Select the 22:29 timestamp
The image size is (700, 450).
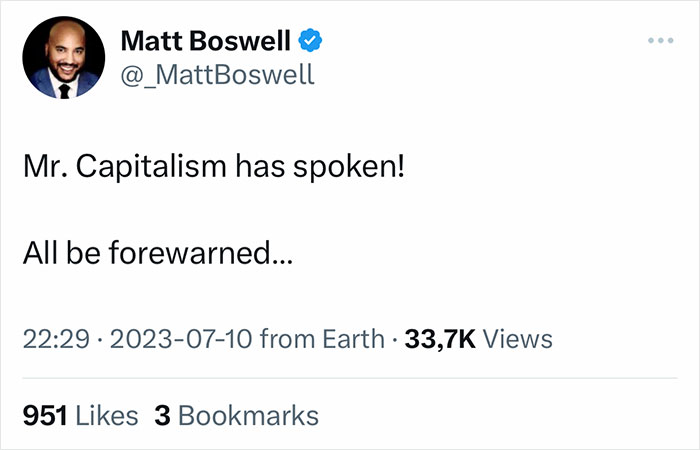pyautogui.click(x=51, y=338)
